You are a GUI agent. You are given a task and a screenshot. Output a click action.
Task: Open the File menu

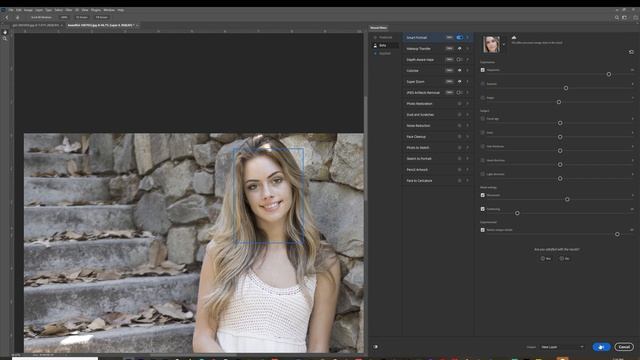11,10
